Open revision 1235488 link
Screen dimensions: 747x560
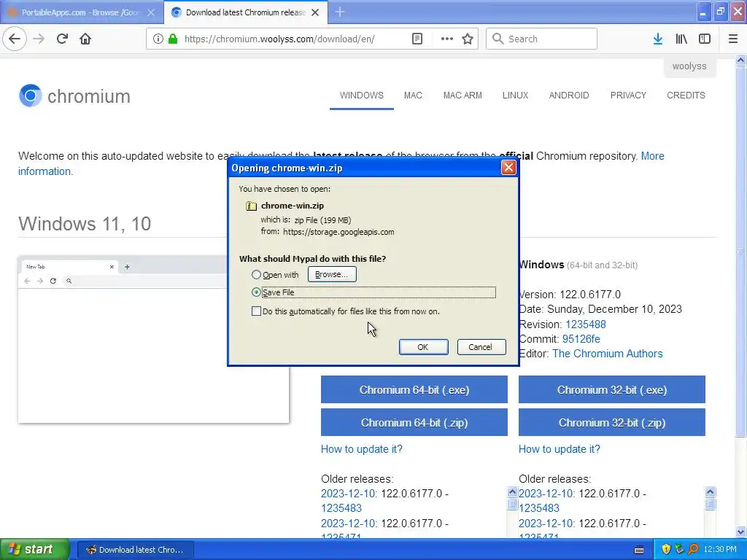586,324
